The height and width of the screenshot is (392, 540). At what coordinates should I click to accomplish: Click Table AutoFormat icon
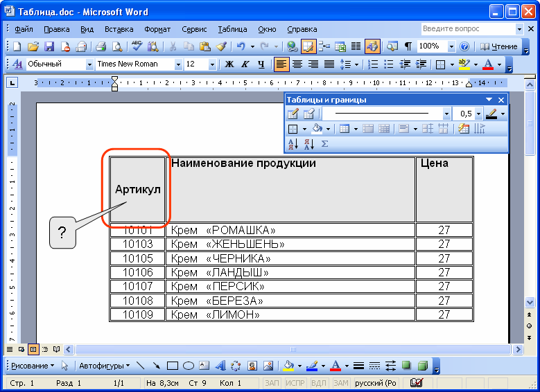click(464, 129)
